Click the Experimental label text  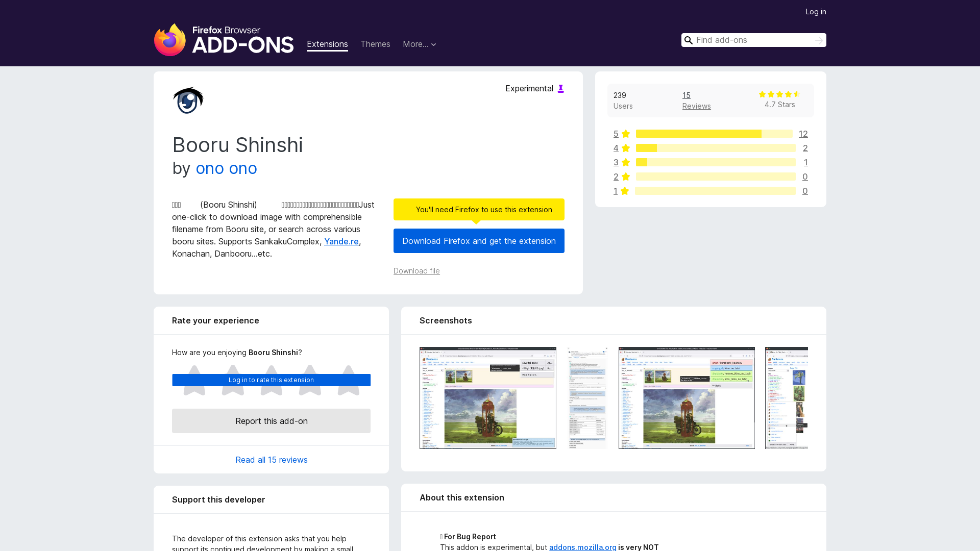529,89
